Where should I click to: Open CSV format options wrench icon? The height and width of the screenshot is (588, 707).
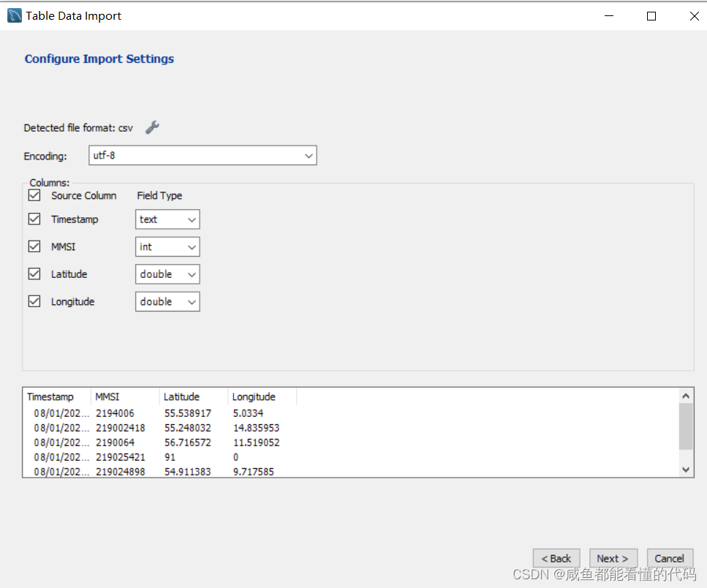pos(152,127)
